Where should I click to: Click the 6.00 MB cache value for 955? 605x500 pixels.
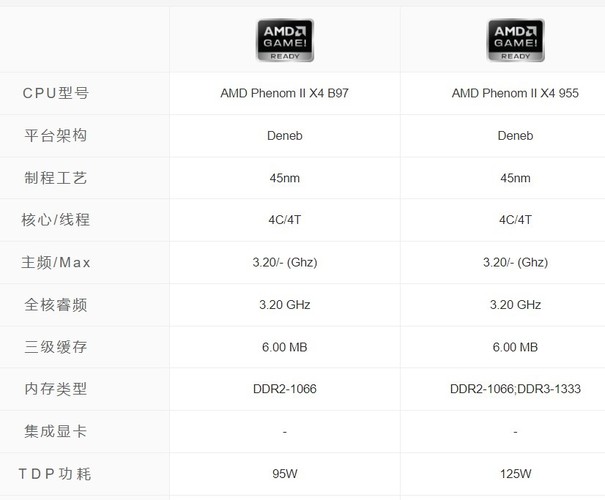515,347
